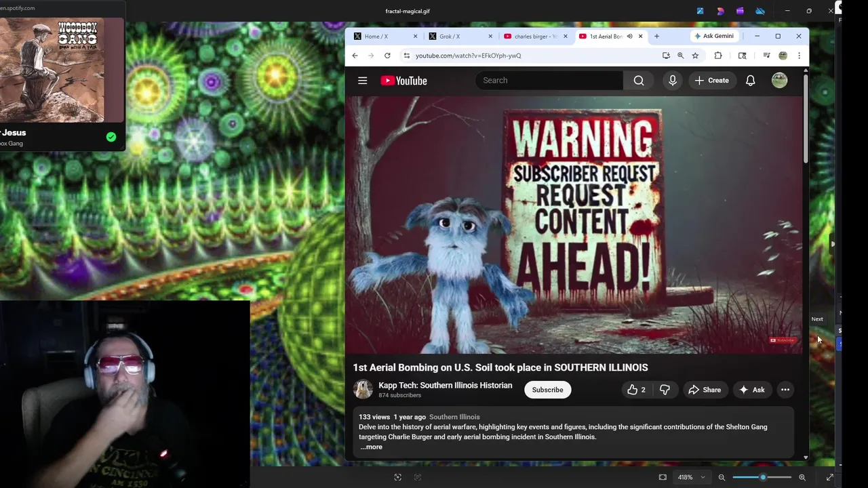The image size is (868, 488).
Task: Open the Chrome extensions puzzle icon
Action: [718, 56]
